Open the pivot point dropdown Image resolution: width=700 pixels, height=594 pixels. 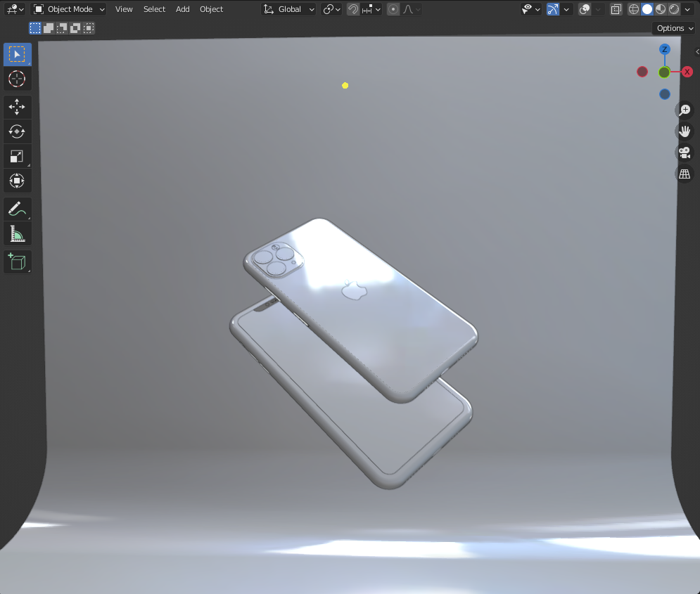(x=331, y=9)
